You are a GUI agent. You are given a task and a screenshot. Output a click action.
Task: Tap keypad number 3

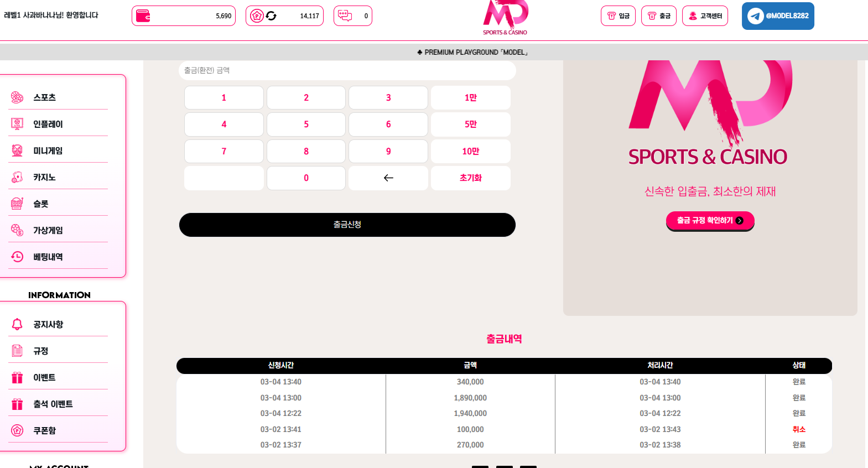click(388, 97)
